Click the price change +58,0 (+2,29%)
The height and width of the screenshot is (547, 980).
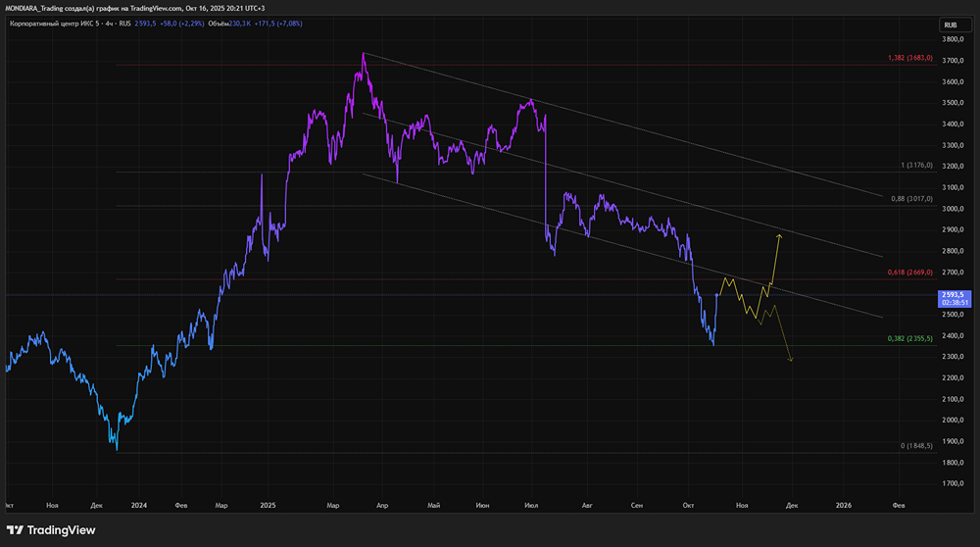[x=182, y=24]
